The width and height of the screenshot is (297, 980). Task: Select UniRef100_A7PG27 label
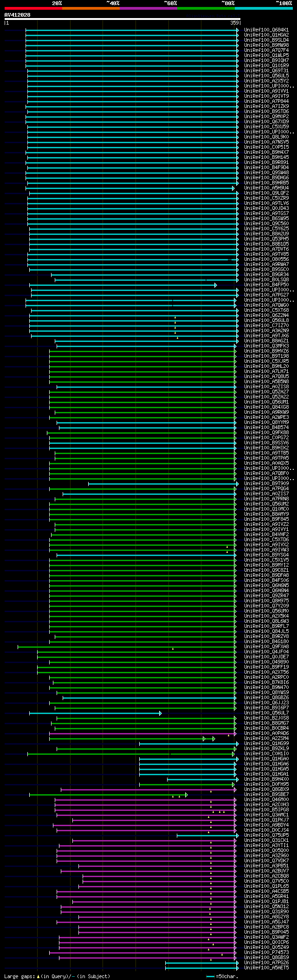coord(266,295)
